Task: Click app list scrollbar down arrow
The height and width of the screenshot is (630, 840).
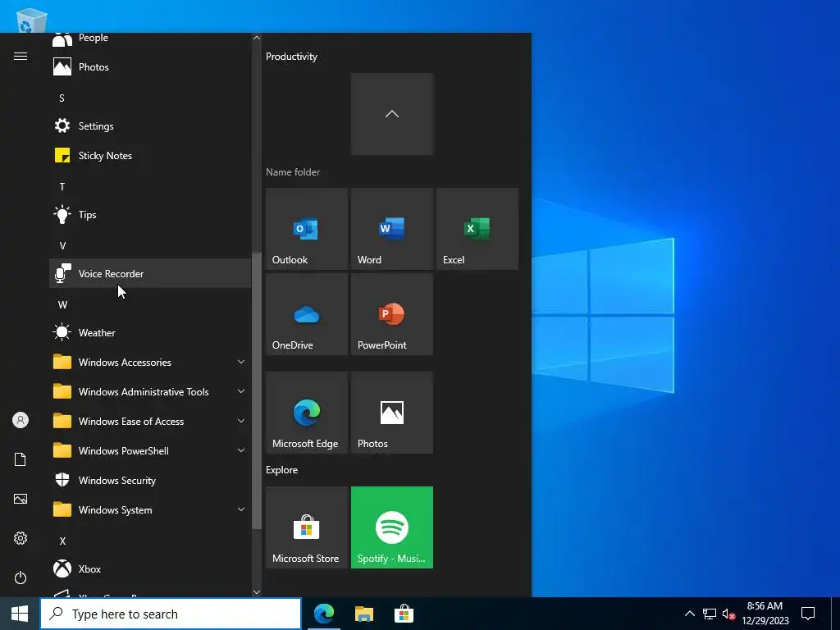Action: point(257,592)
